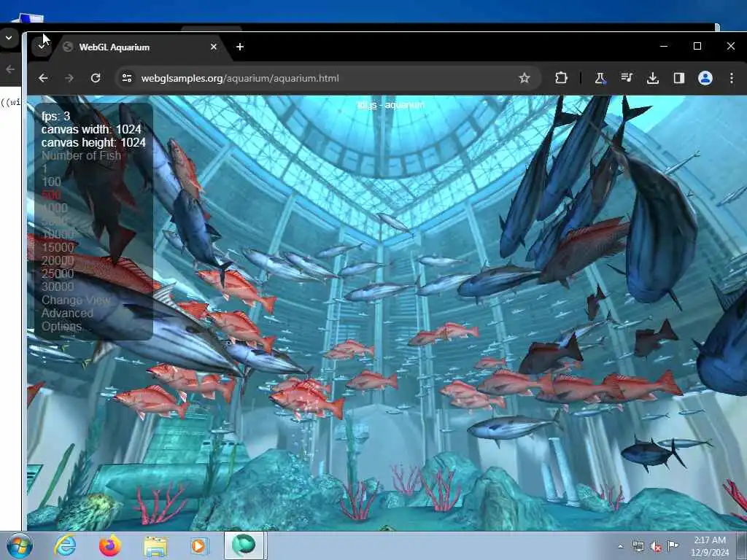Viewport: 747px width, 560px height.
Task: Open the tdl.js link atop the page
Action: click(367, 105)
